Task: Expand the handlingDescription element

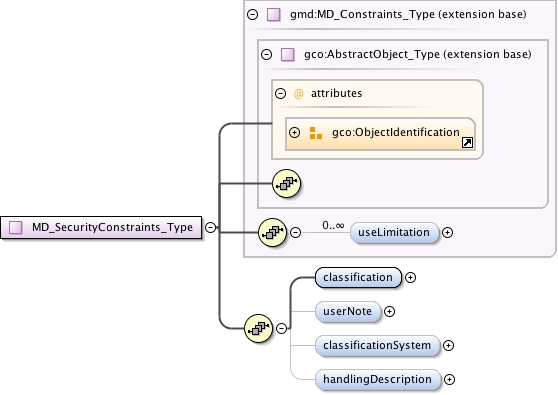Action: [449, 380]
